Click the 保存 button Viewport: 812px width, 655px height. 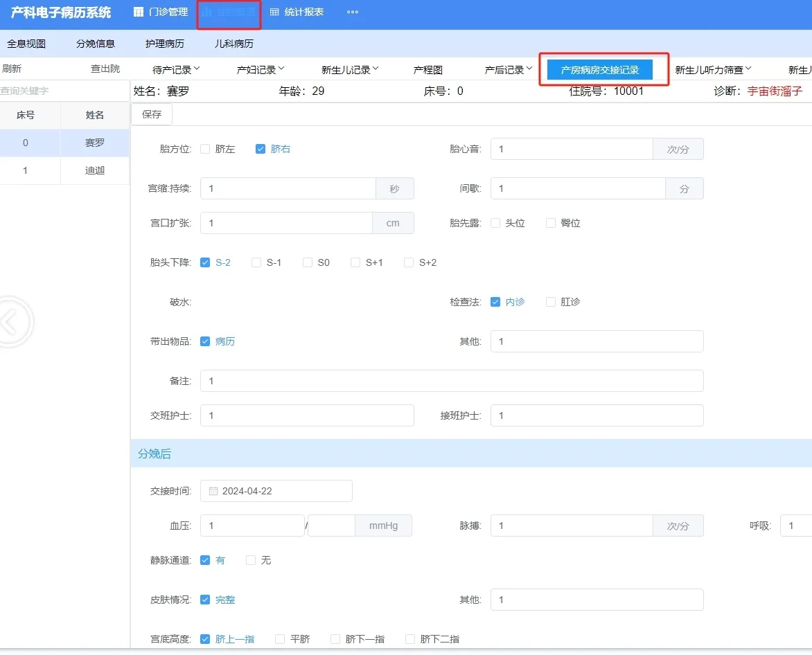(152, 114)
